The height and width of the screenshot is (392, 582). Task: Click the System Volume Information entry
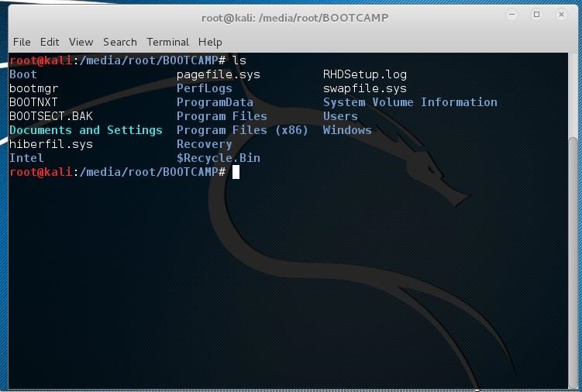click(x=410, y=102)
